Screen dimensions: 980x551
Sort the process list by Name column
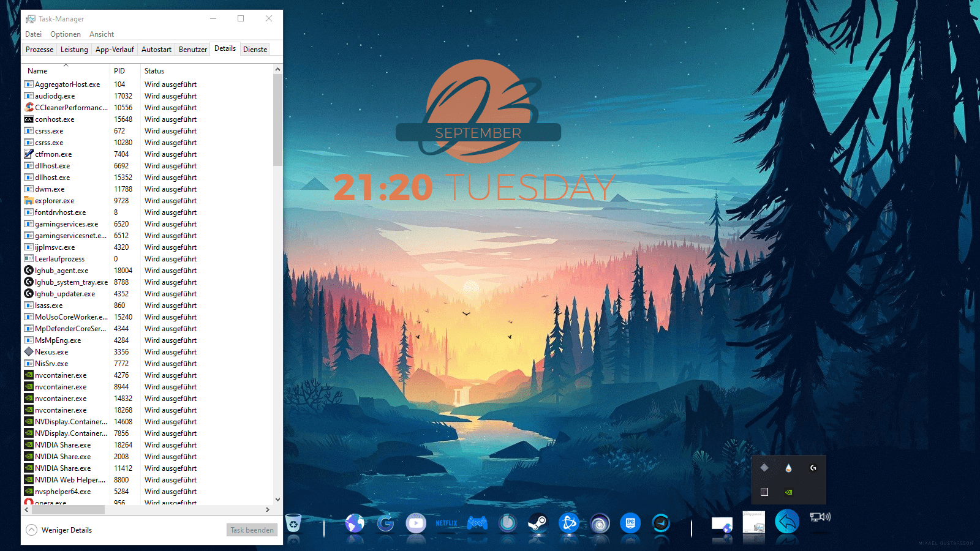click(37, 71)
